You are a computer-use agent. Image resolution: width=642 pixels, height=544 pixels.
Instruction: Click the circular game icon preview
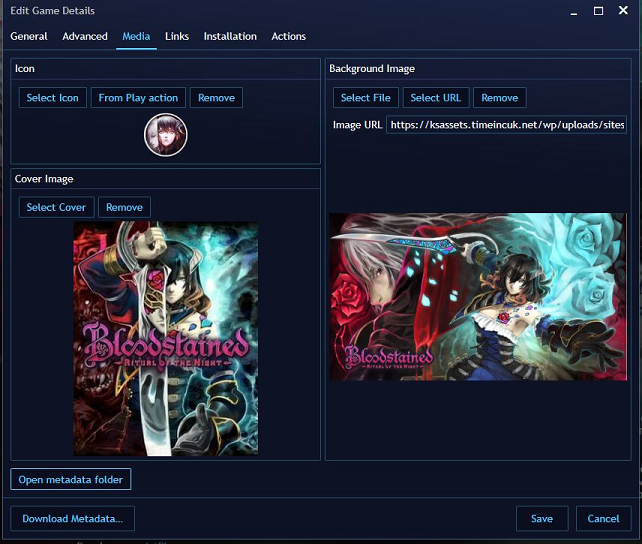pyautogui.click(x=166, y=135)
